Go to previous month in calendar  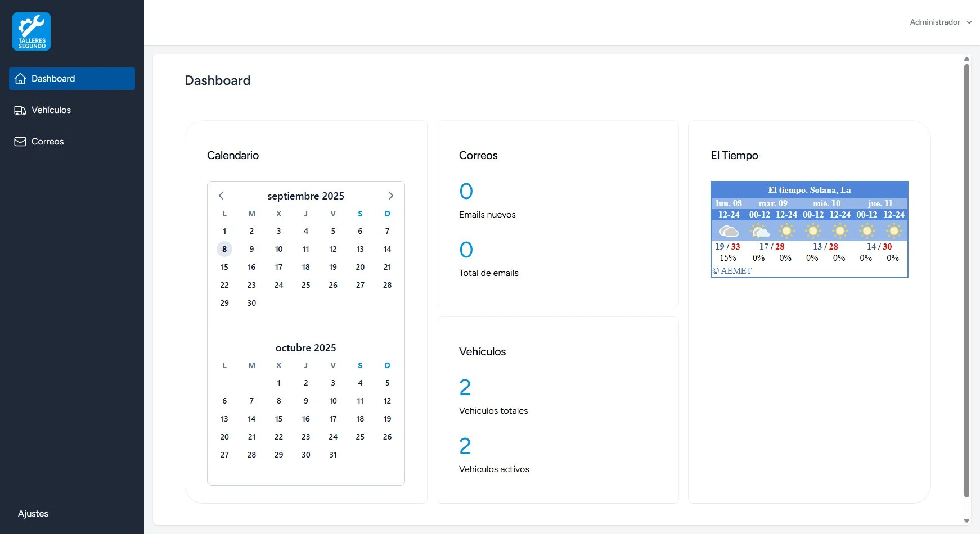tap(221, 196)
